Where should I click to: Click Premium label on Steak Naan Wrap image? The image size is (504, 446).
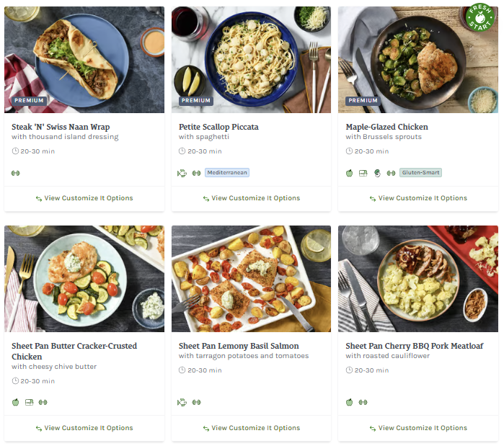tap(29, 101)
